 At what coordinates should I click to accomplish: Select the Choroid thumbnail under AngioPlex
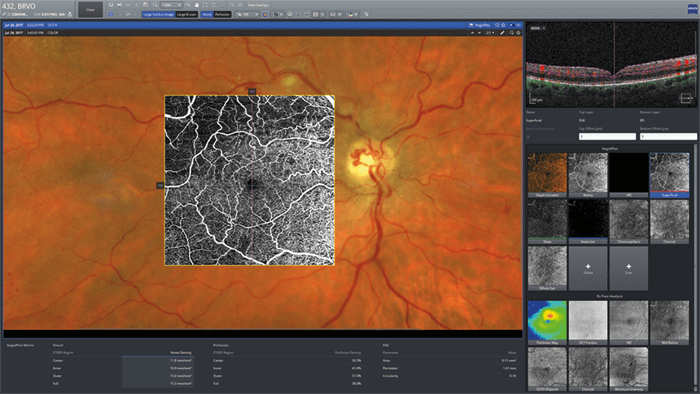(x=669, y=221)
